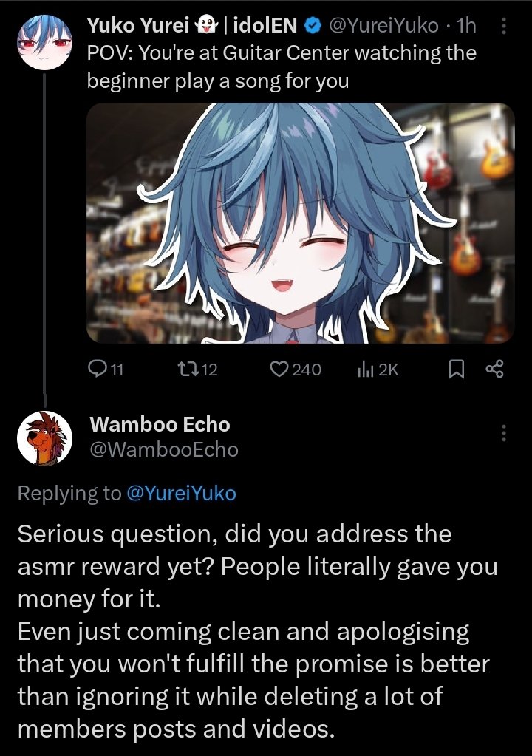Open three-dot menu on Wamboo Echo's reply
This screenshot has width=532, height=756.
pyautogui.click(x=504, y=433)
